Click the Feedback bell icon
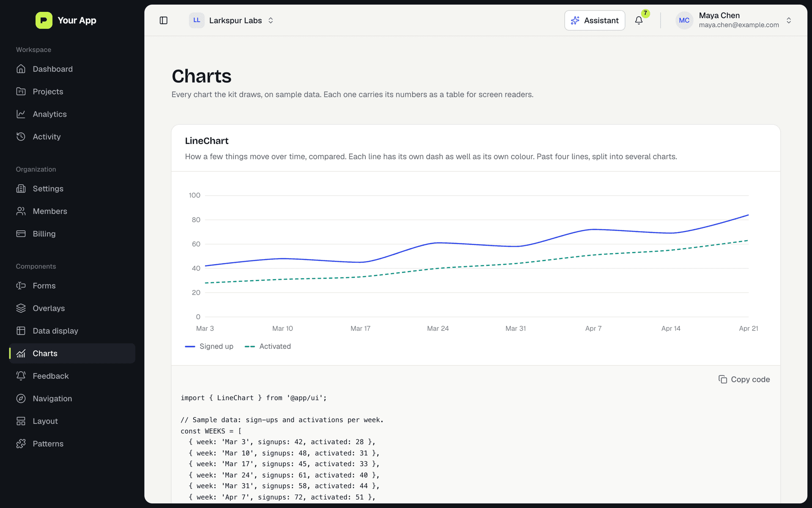The image size is (812, 508). [21, 376]
